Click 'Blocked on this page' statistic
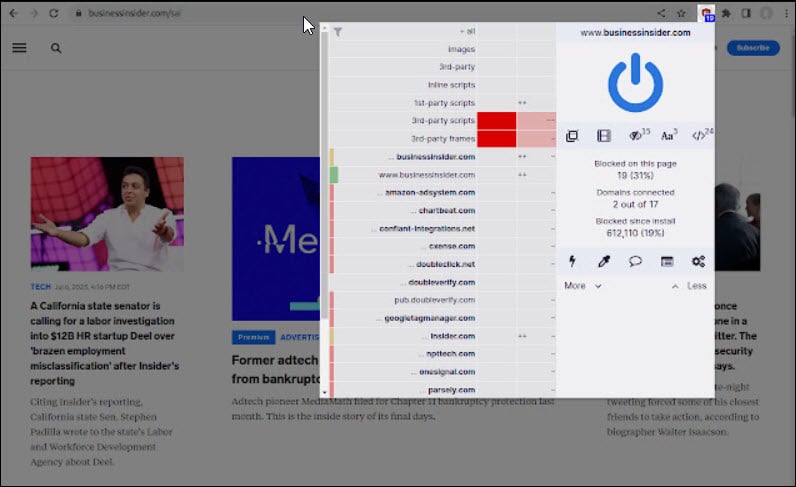Image resolution: width=796 pixels, height=487 pixels. click(x=635, y=170)
